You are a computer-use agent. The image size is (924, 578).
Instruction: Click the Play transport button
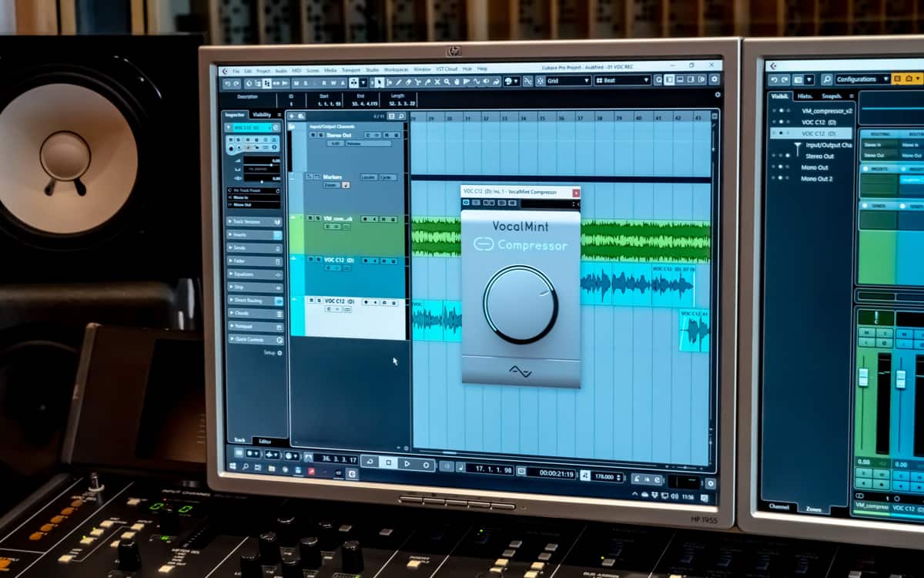[x=407, y=464]
